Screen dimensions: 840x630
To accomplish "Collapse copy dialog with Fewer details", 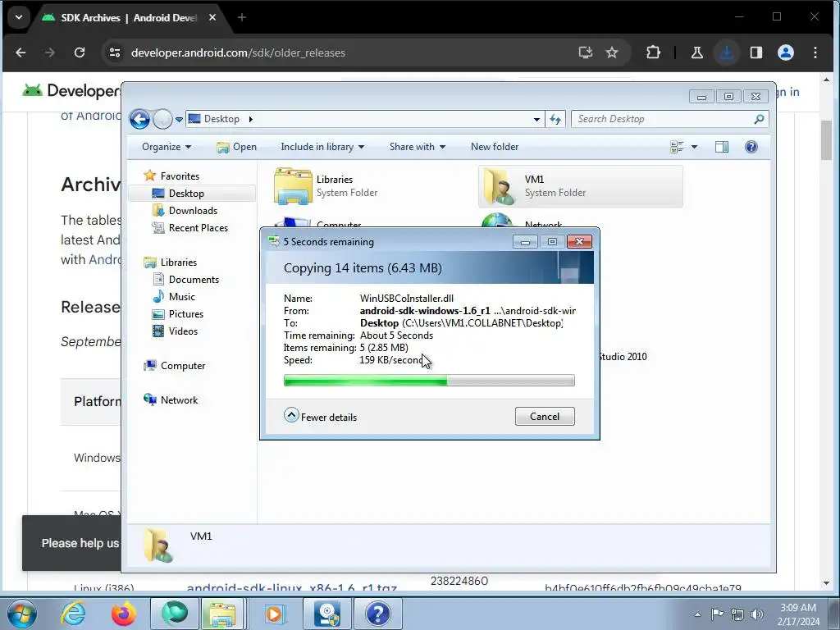I will point(321,416).
